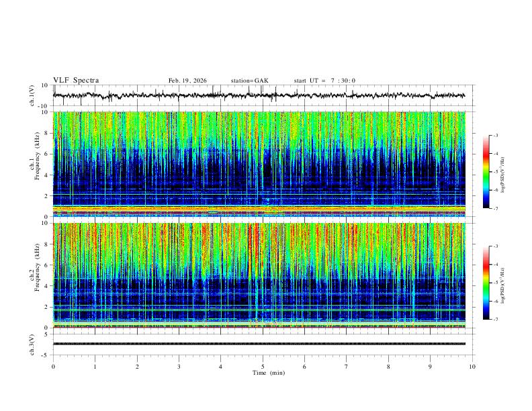Click time axis tick label "9"
Screen dimensions: 532x411
[430, 367]
